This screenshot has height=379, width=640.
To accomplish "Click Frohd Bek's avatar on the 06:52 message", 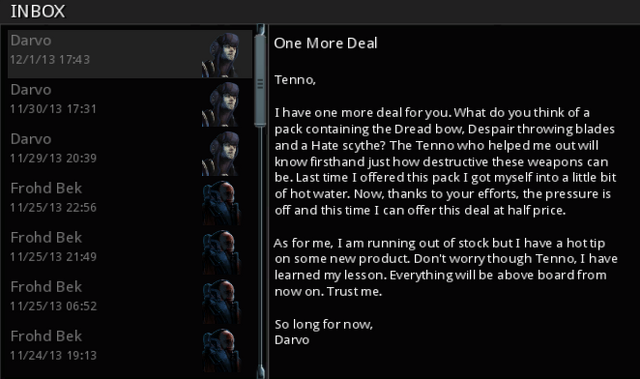I will tap(221, 301).
